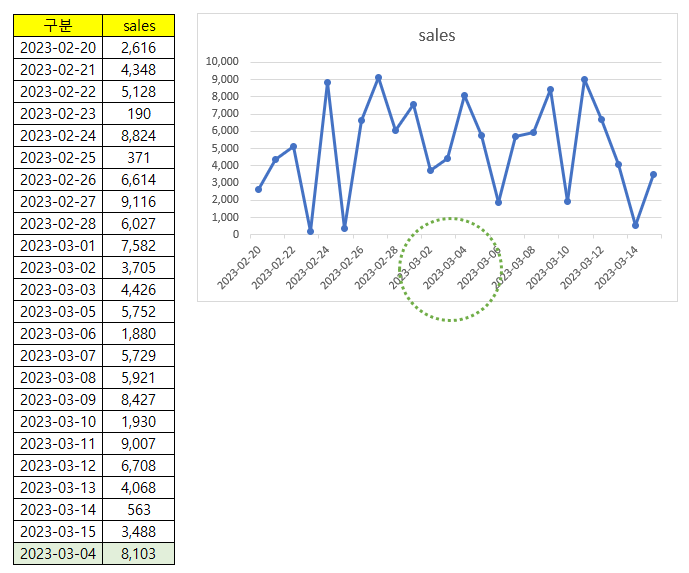The height and width of the screenshot is (573, 689).
Task: Click the sales value 1,880
Action: 138,333
